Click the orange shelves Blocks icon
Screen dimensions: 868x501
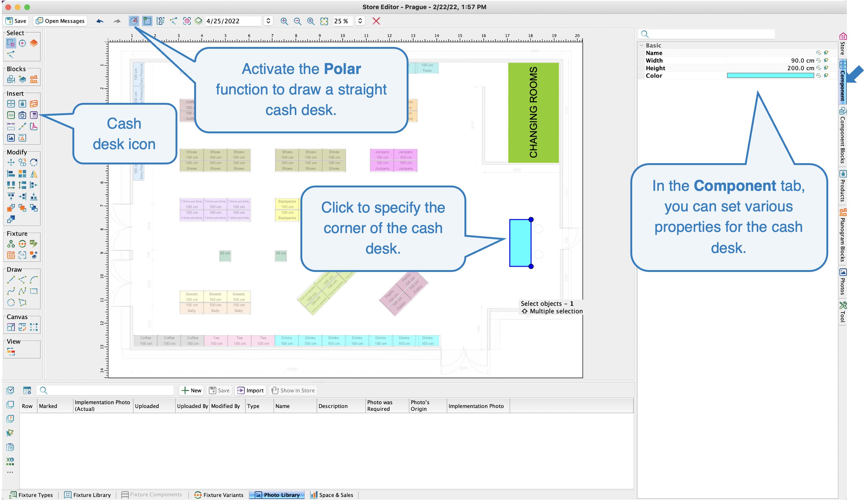pos(34,79)
